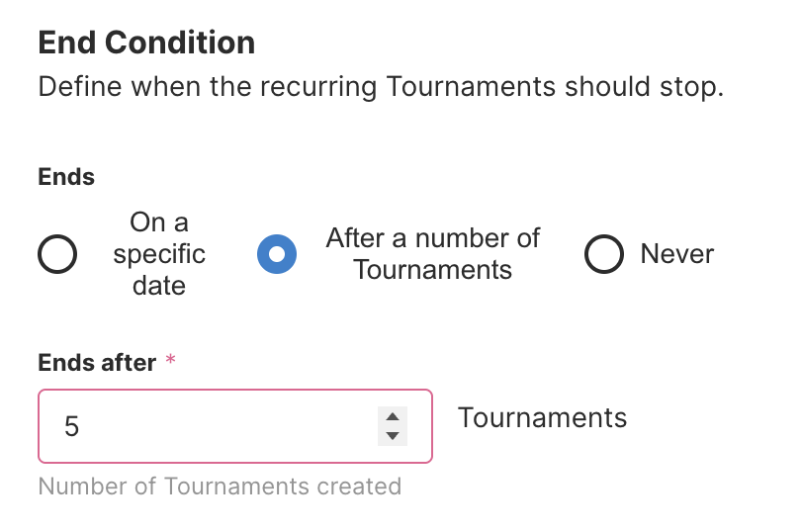Increase the count with the up arrow

(x=393, y=417)
